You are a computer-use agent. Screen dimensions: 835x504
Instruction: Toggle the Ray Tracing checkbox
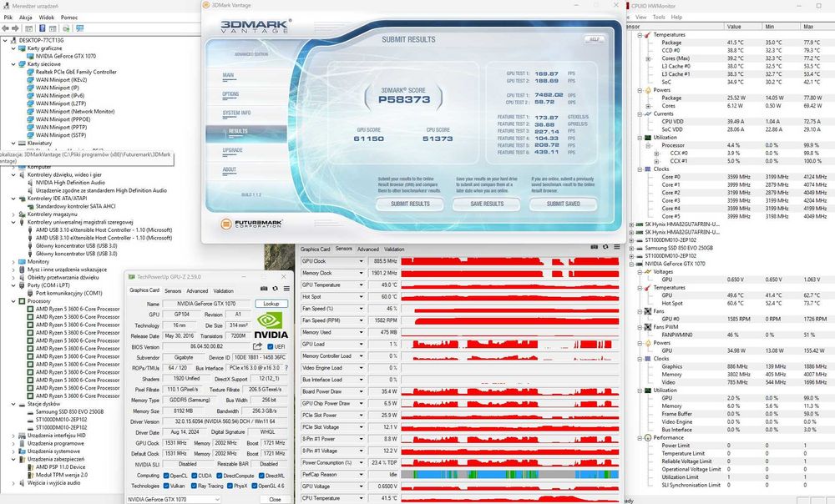click(x=194, y=486)
